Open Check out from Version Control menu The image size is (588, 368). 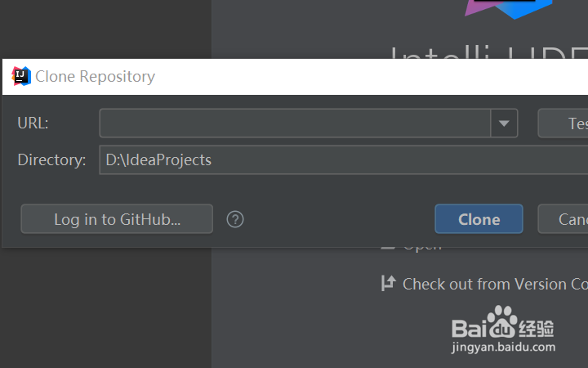tap(495, 284)
